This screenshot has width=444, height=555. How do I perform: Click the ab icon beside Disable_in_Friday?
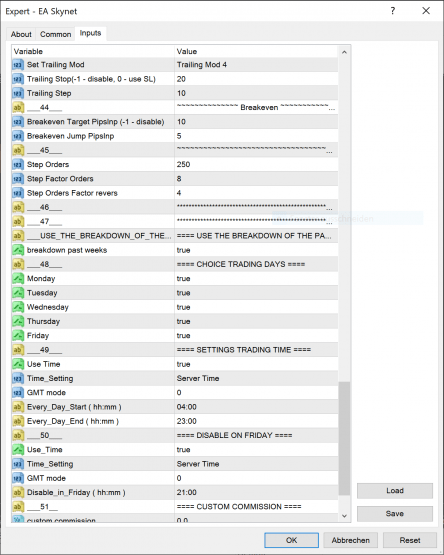click(x=18, y=492)
